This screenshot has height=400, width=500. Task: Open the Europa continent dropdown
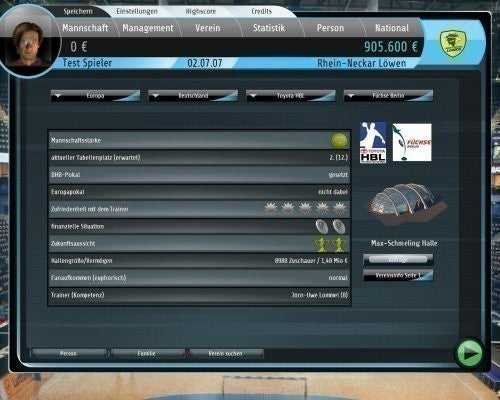pos(95,96)
